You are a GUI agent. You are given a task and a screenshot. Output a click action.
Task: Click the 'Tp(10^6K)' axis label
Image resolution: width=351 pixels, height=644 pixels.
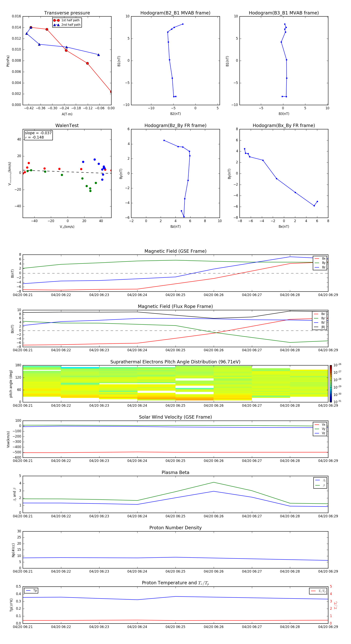point(11,605)
